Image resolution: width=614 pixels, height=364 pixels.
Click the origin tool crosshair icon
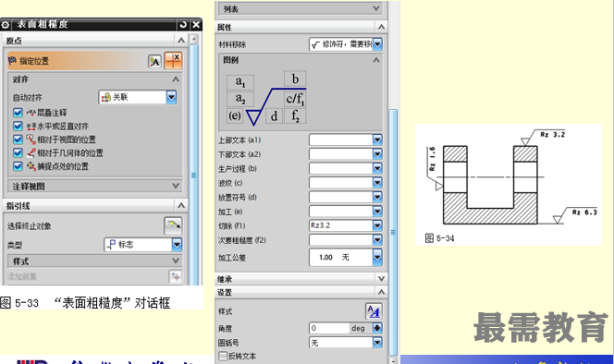coord(173,61)
